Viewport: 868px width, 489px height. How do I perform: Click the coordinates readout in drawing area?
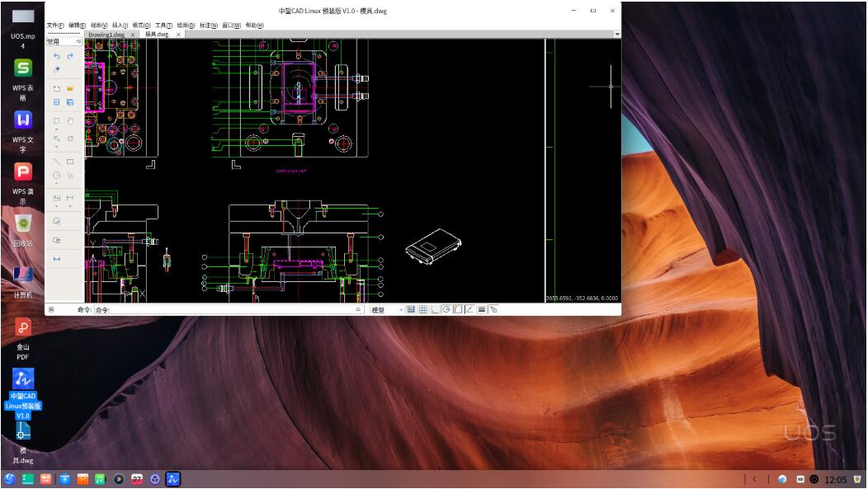coord(582,299)
